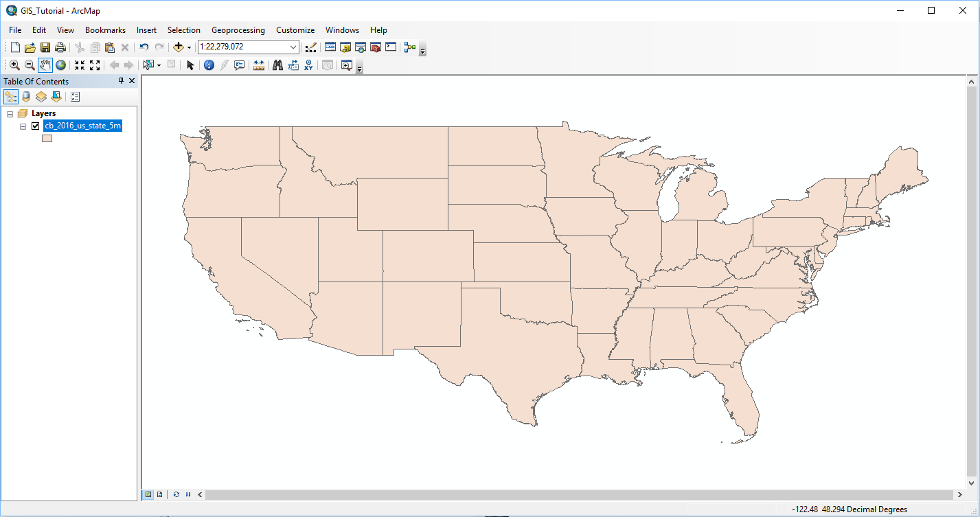The image size is (980, 517).
Task: Open the Measure ruler tool
Action: coord(259,65)
